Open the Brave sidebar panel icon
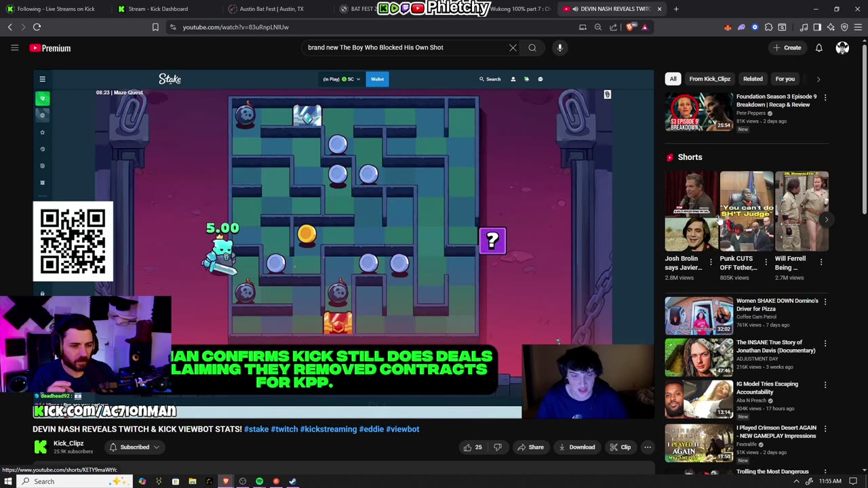 coord(817,27)
